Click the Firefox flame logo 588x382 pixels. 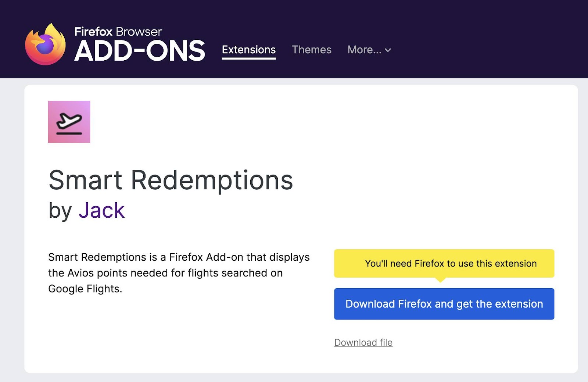46,44
